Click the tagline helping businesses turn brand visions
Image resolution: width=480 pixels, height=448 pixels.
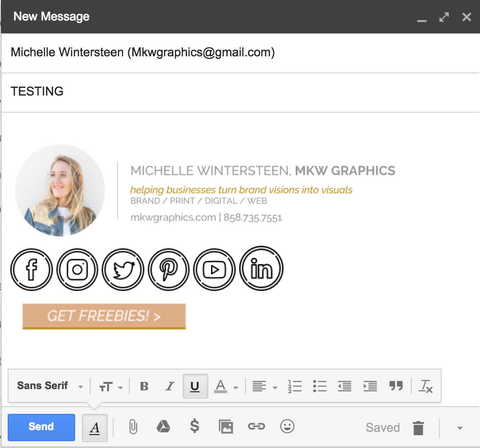click(241, 190)
